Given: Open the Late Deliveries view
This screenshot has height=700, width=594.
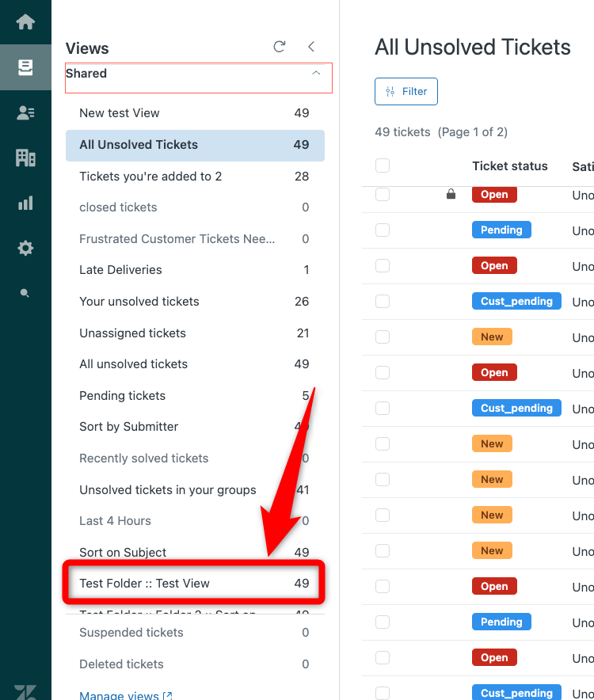Looking at the screenshot, I should 120,270.
